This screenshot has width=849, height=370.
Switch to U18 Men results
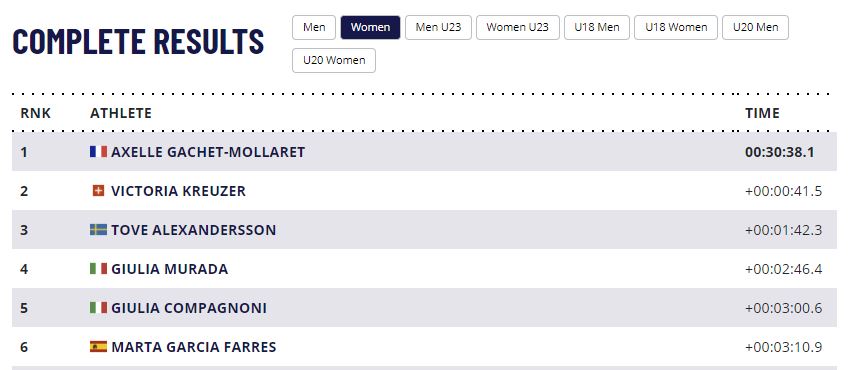tap(597, 28)
